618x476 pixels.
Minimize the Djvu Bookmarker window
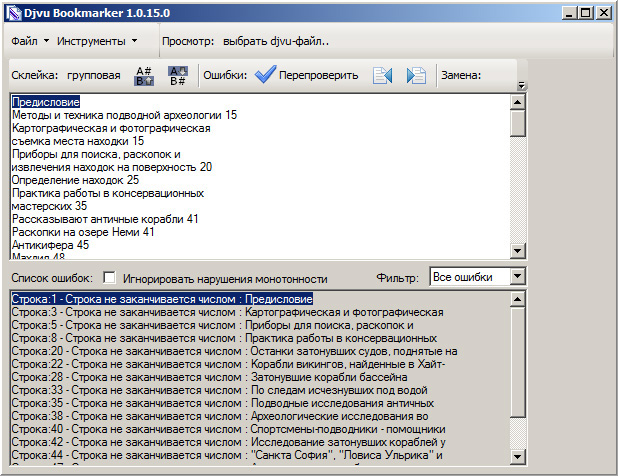point(569,13)
